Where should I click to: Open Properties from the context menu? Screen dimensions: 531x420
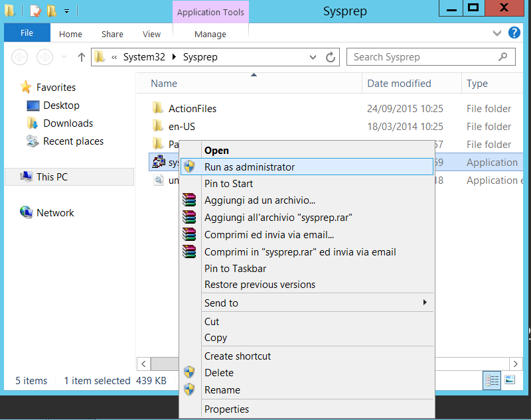point(307,409)
